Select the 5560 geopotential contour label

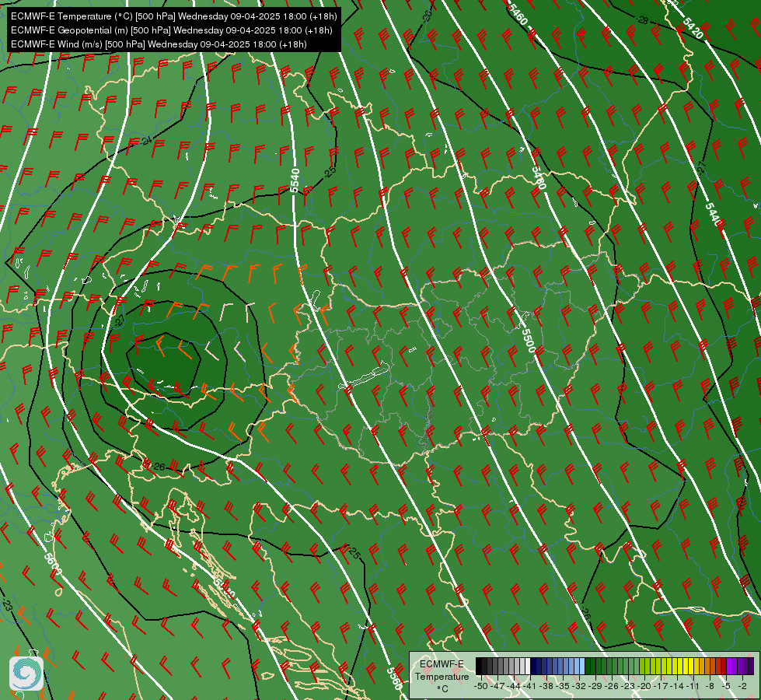(x=395, y=678)
